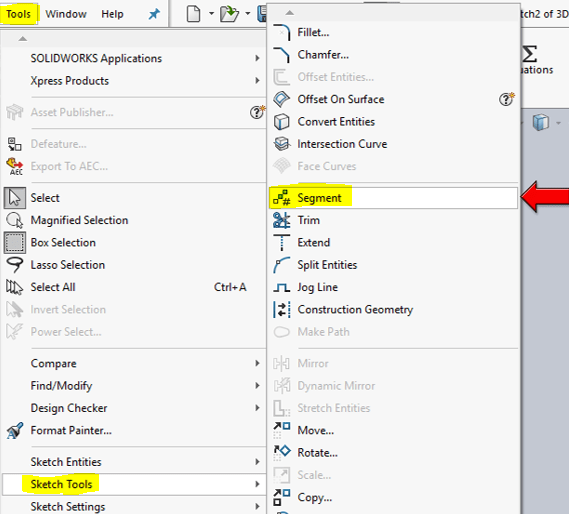Click the Select All command
Viewport: 569px width, 514px height.
click(134, 287)
